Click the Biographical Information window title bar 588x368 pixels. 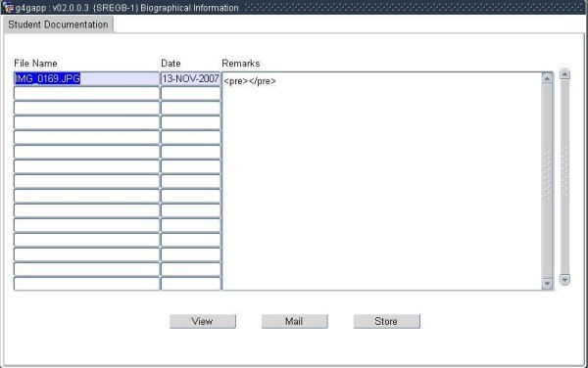[x=294, y=8]
